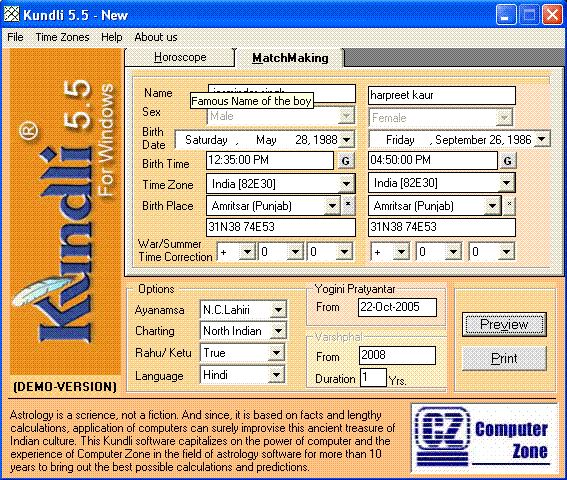Click the Preview button
The image size is (567, 480).
(504, 324)
